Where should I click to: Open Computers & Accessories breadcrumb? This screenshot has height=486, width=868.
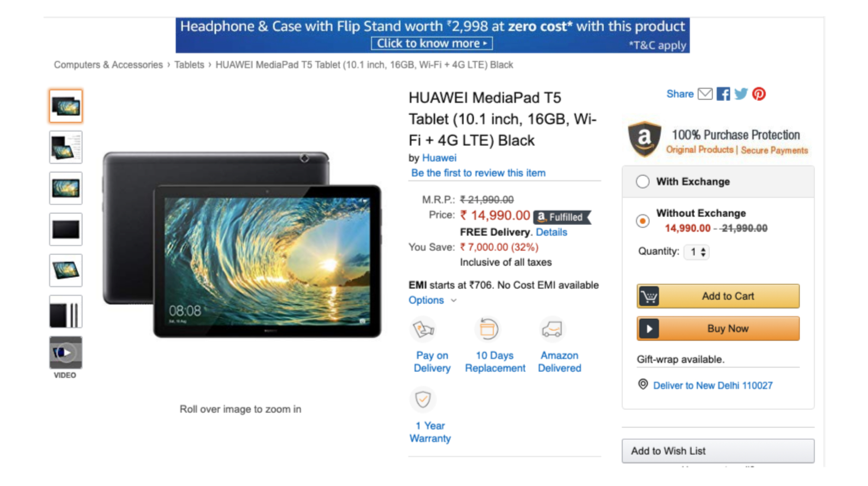(108, 65)
